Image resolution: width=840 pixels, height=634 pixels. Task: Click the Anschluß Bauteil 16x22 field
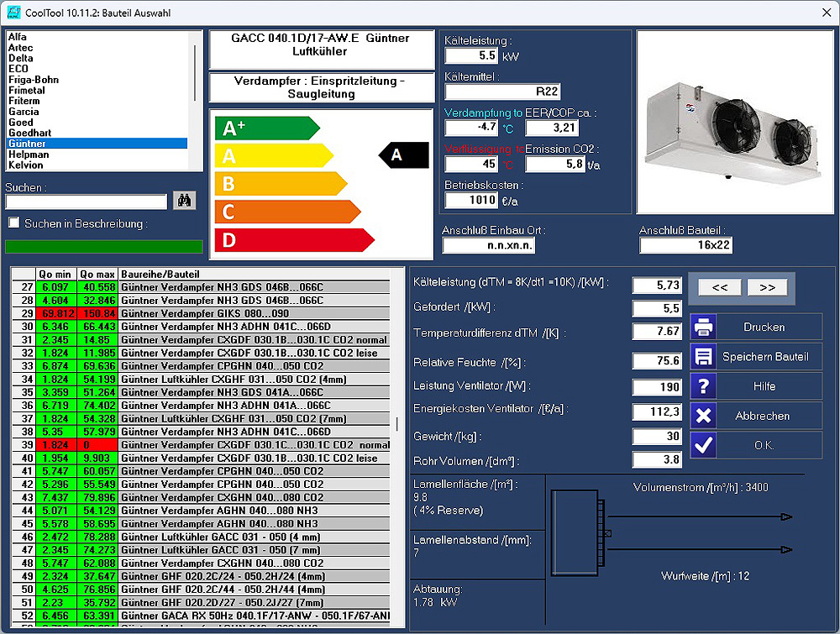tap(685, 245)
